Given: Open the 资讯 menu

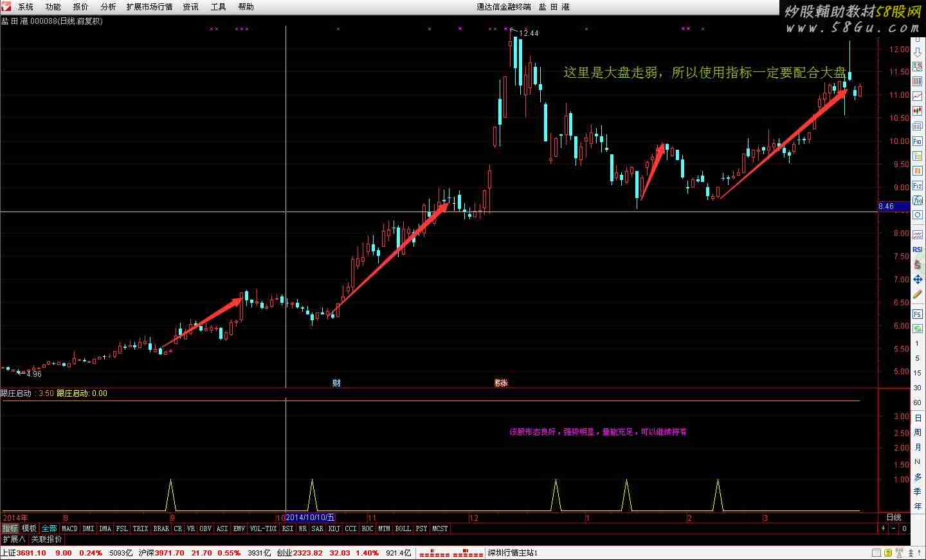Looking at the screenshot, I should [x=190, y=6].
